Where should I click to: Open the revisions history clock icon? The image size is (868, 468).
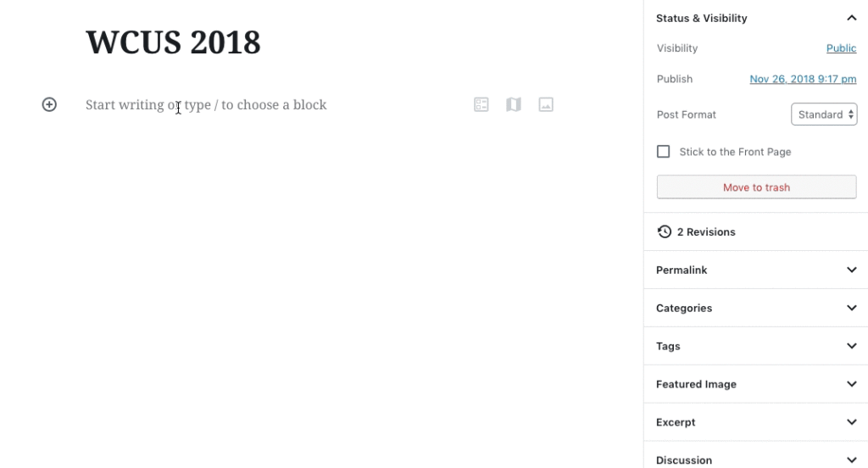tap(665, 231)
